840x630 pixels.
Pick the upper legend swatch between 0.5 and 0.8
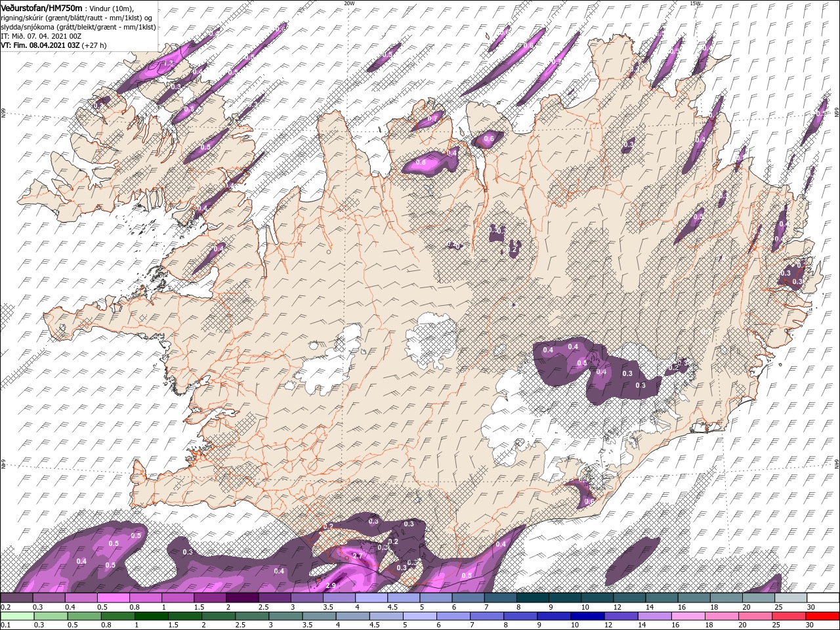click(113, 597)
